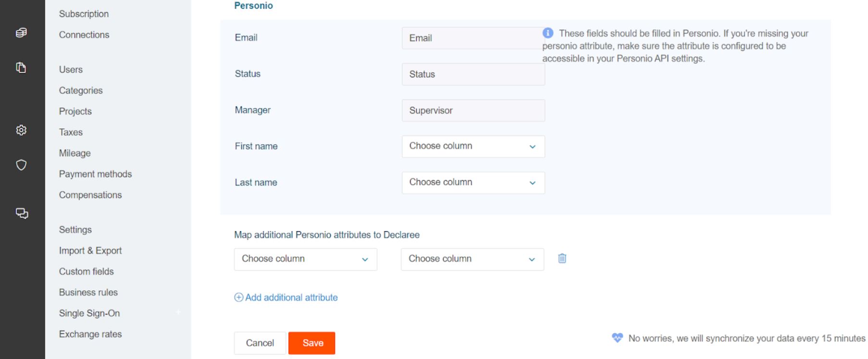This screenshot has width=868, height=359.
Task: Click the heart pulse sync icon
Action: tap(617, 338)
